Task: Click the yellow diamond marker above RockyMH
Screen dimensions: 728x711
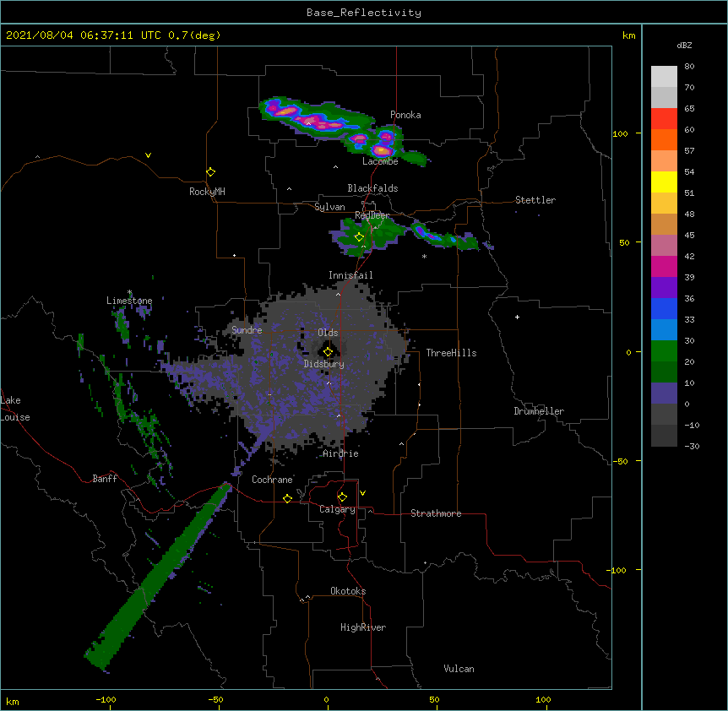Action: click(x=211, y=172)
